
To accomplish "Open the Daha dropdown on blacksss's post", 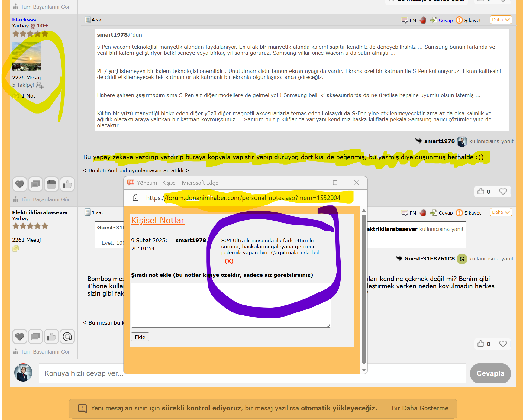I will pyautogui.click(x=501, y=20).
